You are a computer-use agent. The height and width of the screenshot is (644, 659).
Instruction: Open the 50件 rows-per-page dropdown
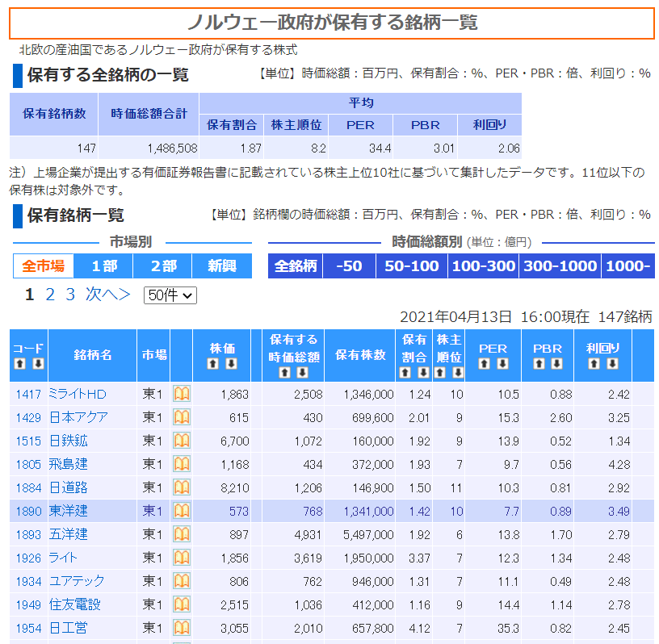170,295
